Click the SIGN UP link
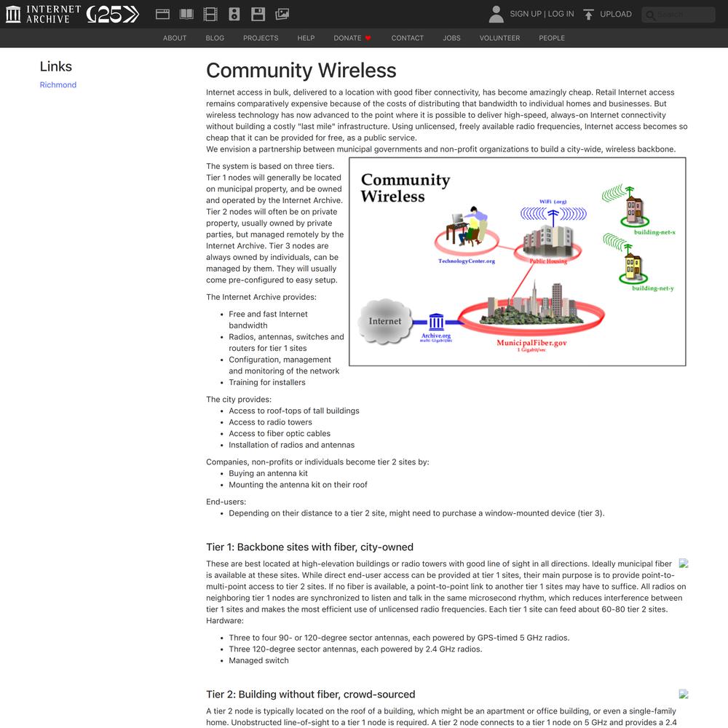This screenshot has width=728, height=728. 526,14
